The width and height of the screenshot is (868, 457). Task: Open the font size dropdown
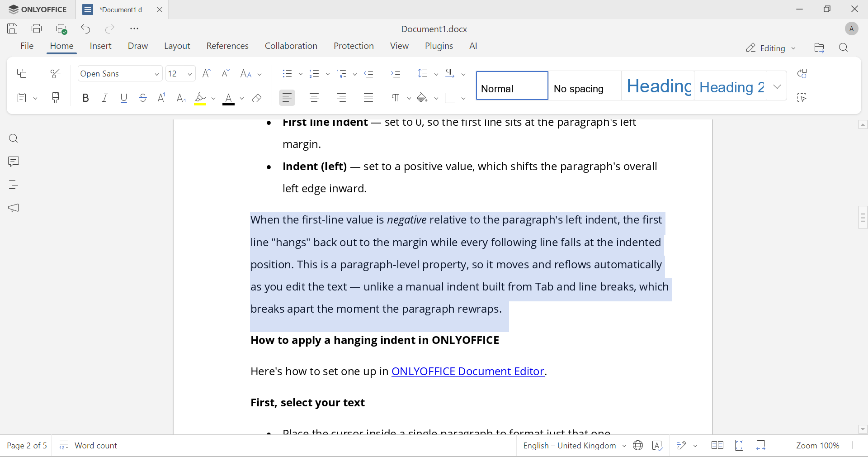click(190, 74)
